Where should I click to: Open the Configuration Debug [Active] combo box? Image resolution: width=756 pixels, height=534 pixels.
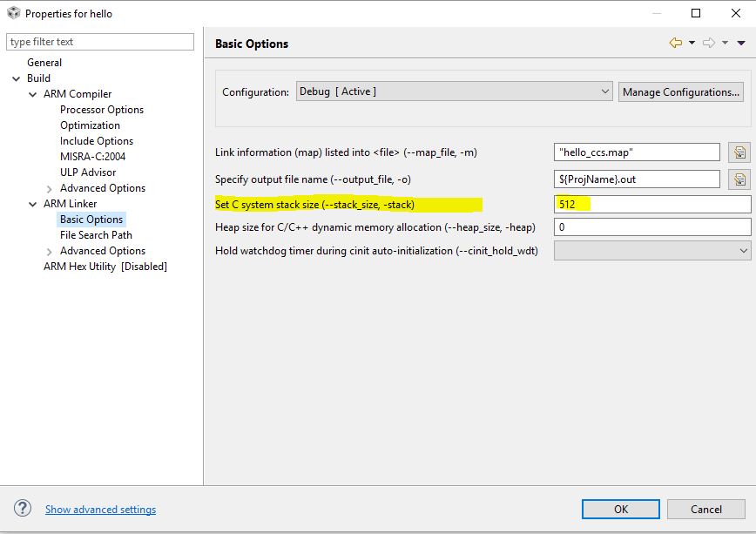click(454, 91)
